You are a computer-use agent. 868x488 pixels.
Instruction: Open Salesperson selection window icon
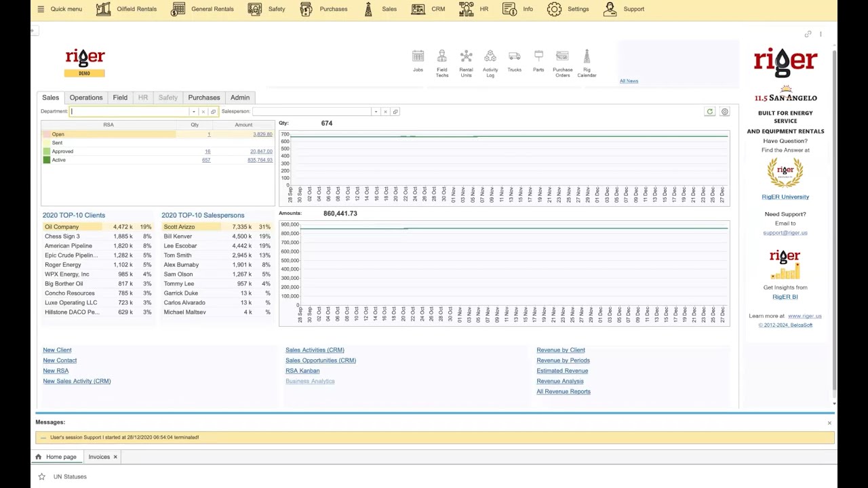[x=395, y=112]
